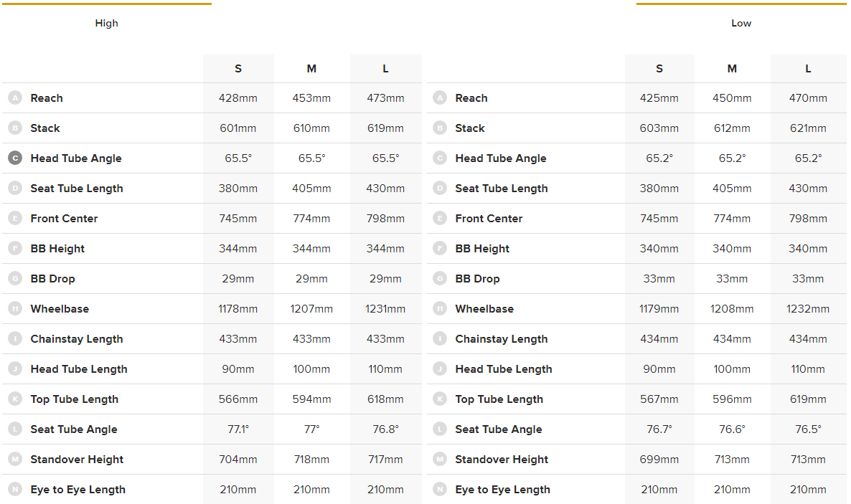
Task: Click the H icon beside Wheelbase in Low table
Action: click(x=440, y=309)
